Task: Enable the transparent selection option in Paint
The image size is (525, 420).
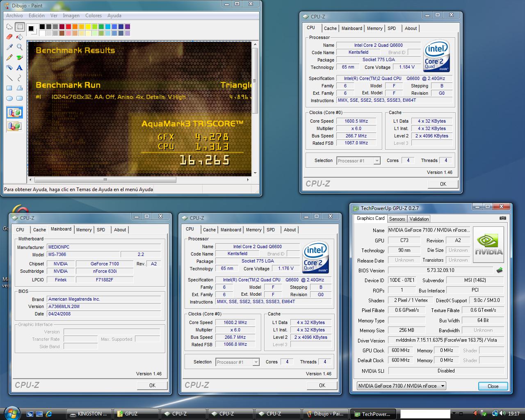Action: coord(14,126)
